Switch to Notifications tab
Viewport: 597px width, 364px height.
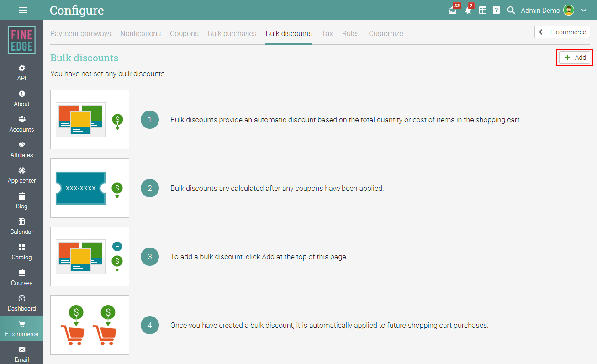coord(140,33)
